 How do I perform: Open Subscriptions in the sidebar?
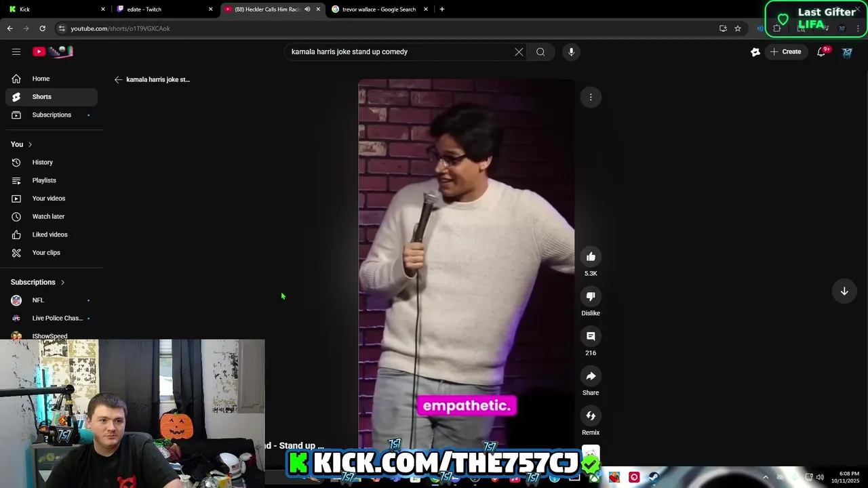pos(52,115)
